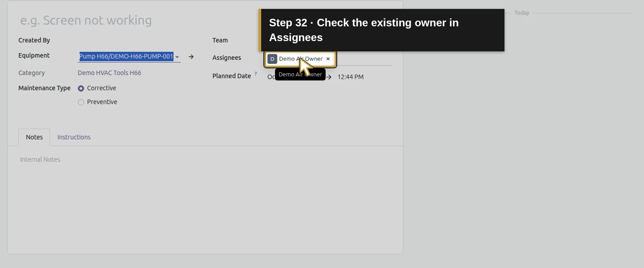Click the Equipment label
Image resolution: width=644 pixels, height=268 pixels.
(x=34, y=55)
